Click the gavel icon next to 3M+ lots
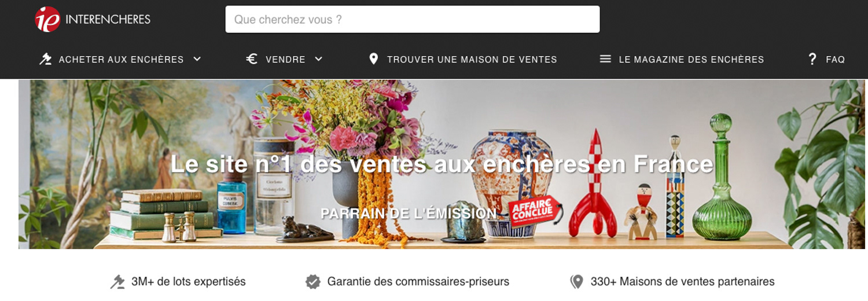This screenshot has width=868, height=301. coord(117,282)
